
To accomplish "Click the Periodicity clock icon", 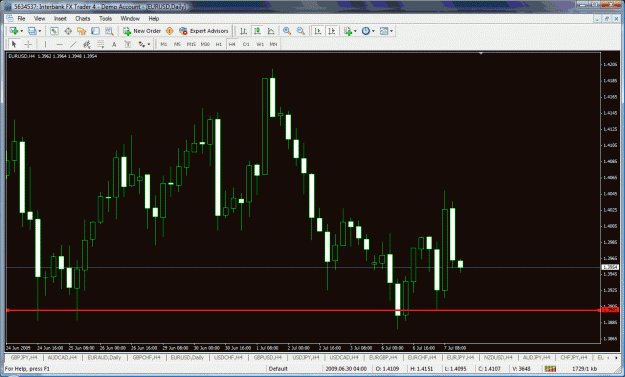I will (x=366, y=31).
